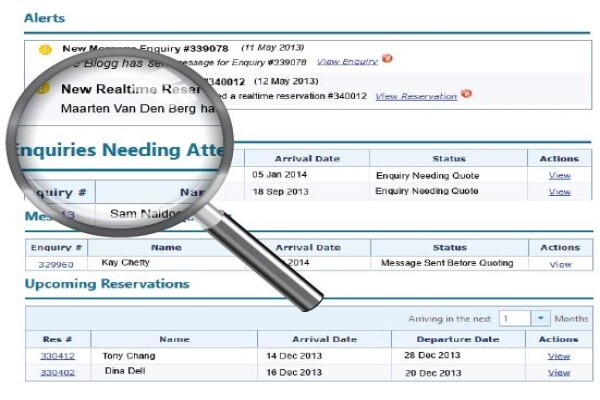View Kay Chetty's message enquiry
This screenshot has height=400, width=600.
click(560, 264)
